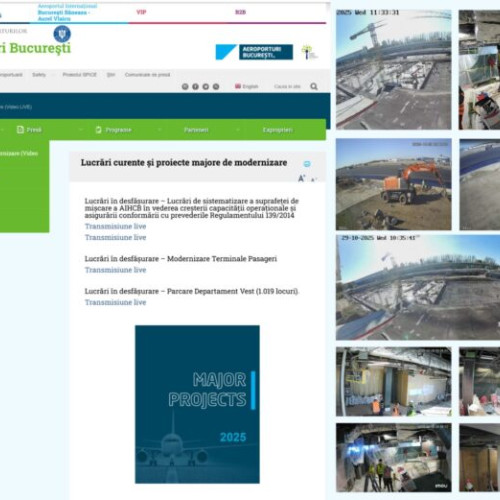Image resolution: width=500 pixels, height=500 pixels.
Task: Click the last social icon before English
Action: 216,87
